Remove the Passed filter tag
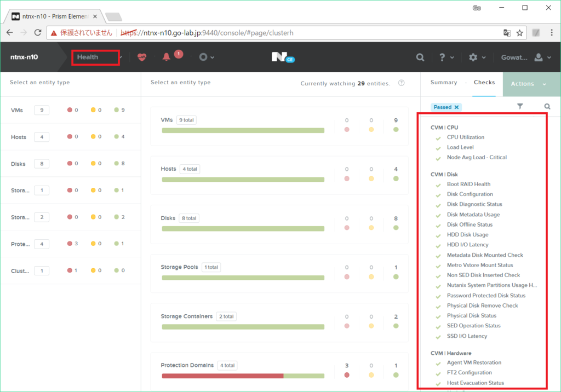 point(456,107)
